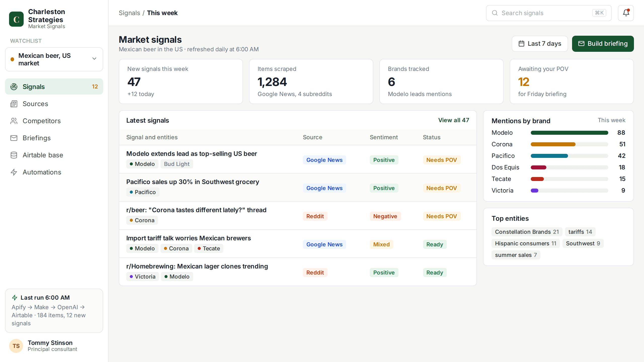Click Google News badge on Modelo row
Screen dimensions: 644x362
[324, 160]
